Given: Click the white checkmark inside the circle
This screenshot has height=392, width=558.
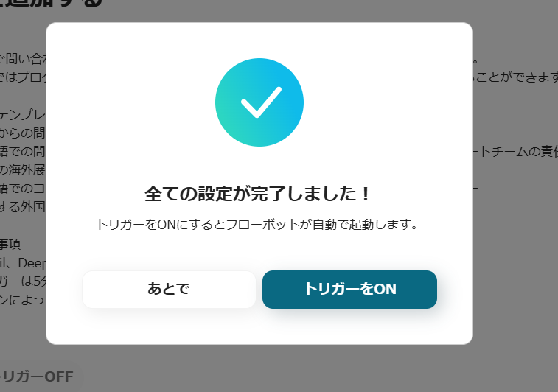Looking at the screenshot, I should click(261, 102).
